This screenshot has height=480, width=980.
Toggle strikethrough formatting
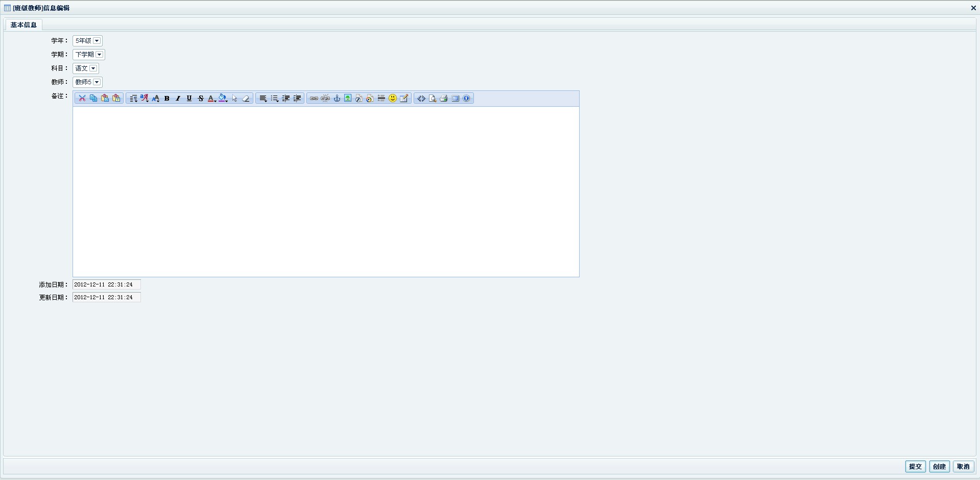(x=201, y=98)
